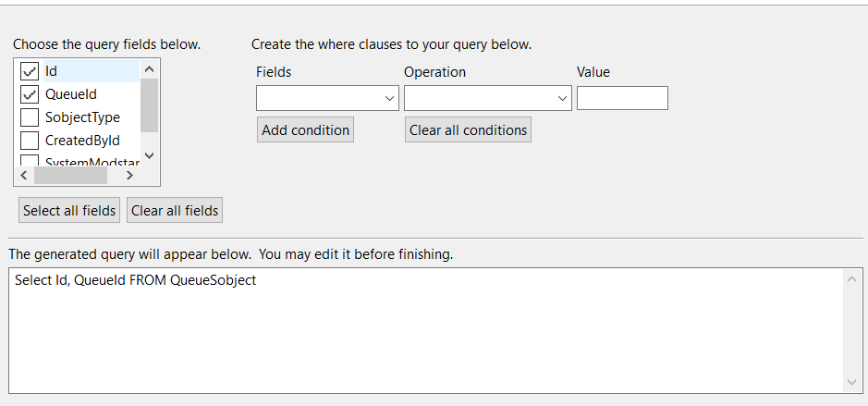The height and width of the screenshot is (406, 868).
Task: Uncheck the QueueId field checkbox
Action: [30, 94]
